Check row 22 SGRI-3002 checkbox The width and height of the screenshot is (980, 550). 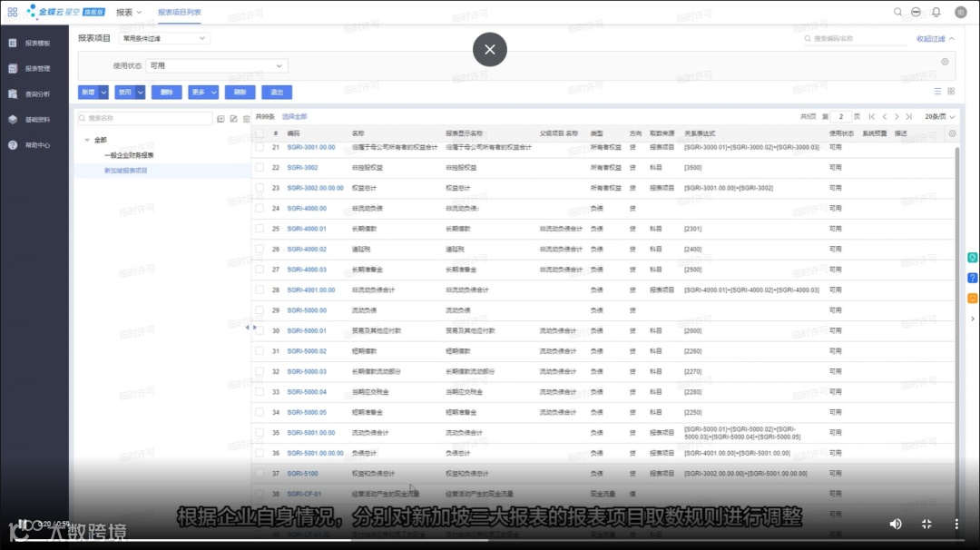pyautogui.click(x=260, y=168)
